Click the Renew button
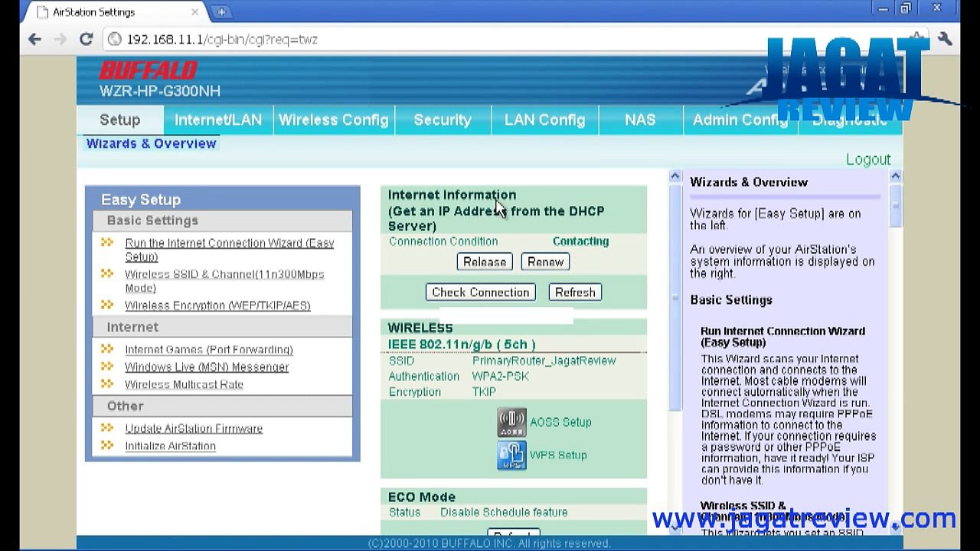The height and width of the screenshot is (551, 980). tap(545, 262)
